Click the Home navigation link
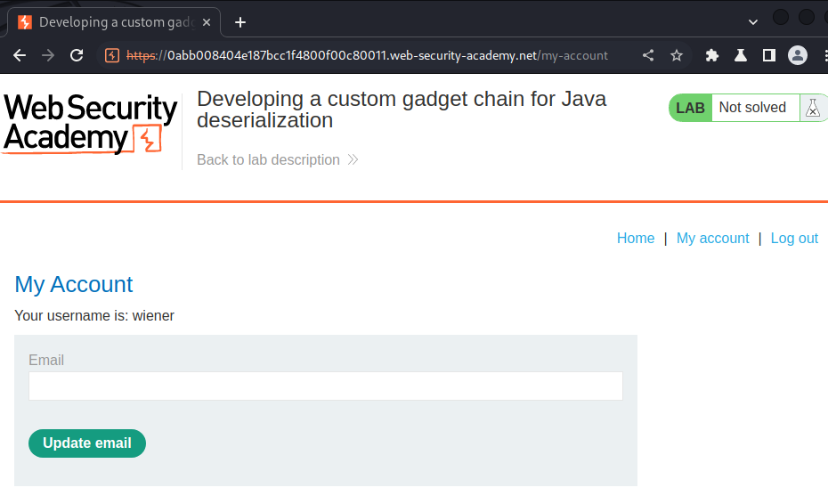Image resolution: width=828 pixels, height=504 pixels. coord(636,239)
